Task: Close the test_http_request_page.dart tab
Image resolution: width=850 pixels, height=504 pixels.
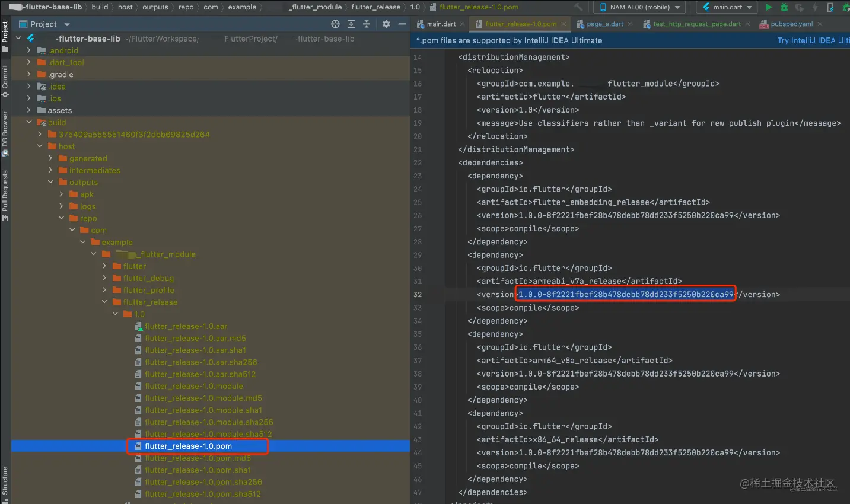Action: [747, 24]
